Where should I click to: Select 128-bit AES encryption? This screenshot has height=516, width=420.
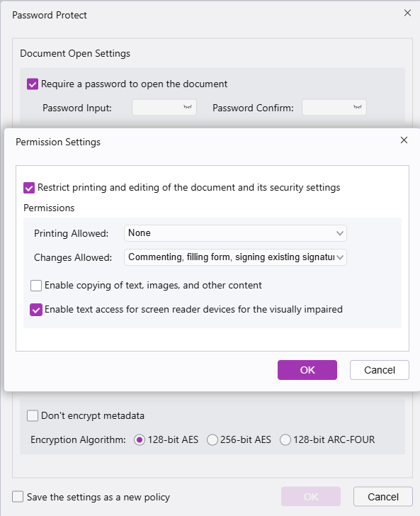140,440
